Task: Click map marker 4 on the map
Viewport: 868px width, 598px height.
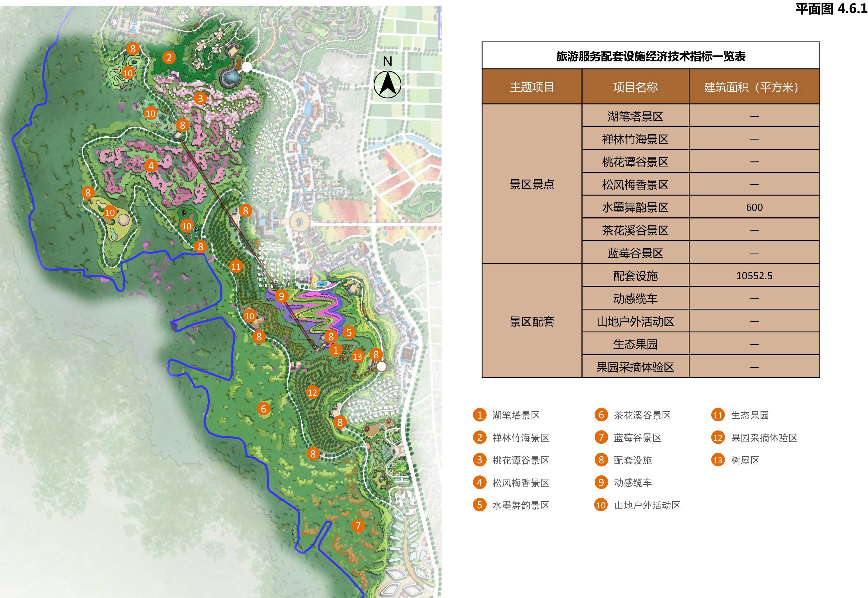Action: pyautogui.click(x=151, y=166)
